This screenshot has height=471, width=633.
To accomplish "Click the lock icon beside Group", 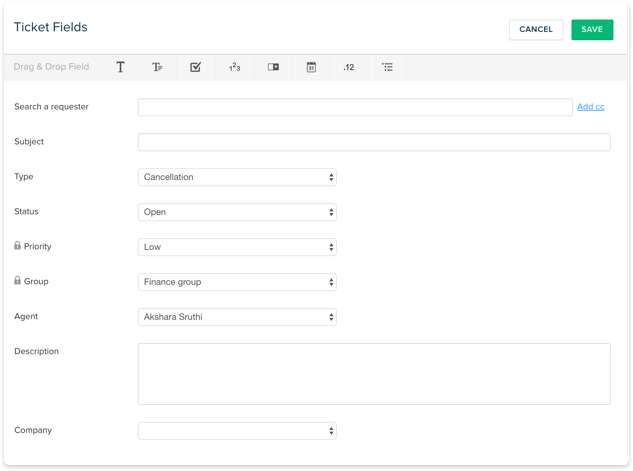I will tap(17, 280).
